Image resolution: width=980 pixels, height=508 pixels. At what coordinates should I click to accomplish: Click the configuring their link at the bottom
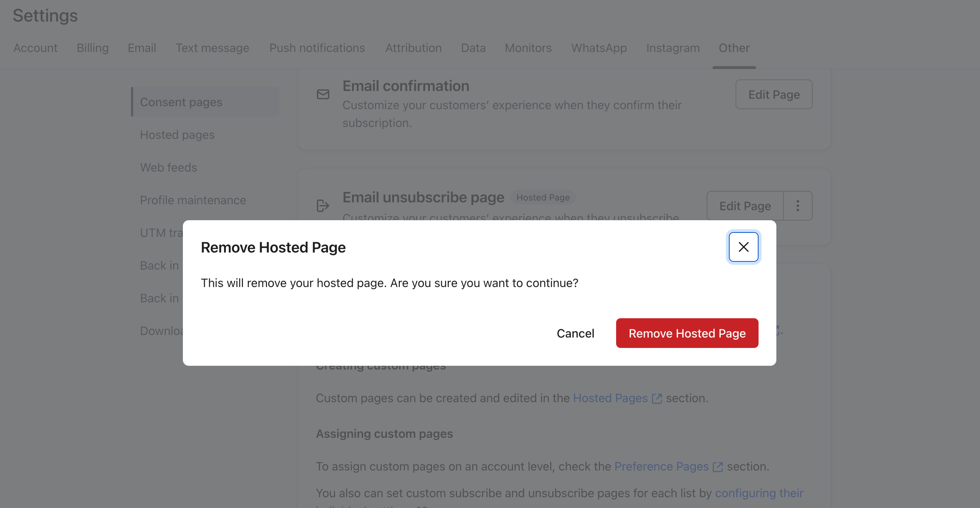click(x=759, y=493)
